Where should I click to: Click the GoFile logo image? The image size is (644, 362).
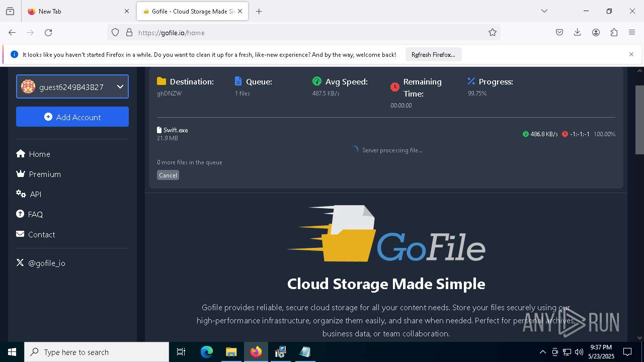[386, 233]
